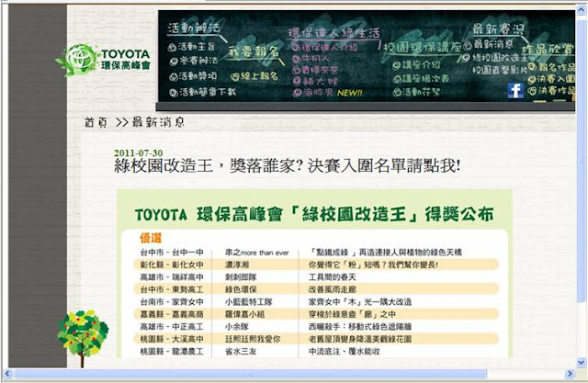Open 校園直擊影片 menu item

(x=500, y=70)
